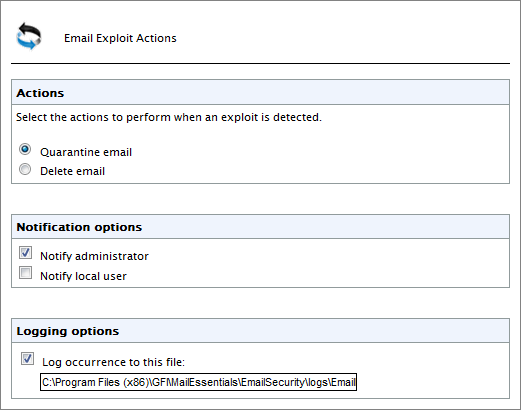
Task: Click the 'Notify local user' label text
Action: [83, 276]
